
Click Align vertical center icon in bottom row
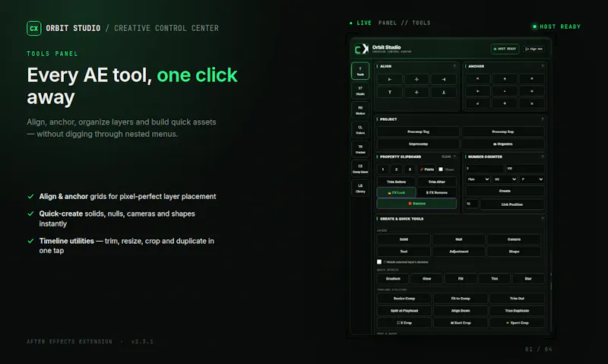(416, 92)
